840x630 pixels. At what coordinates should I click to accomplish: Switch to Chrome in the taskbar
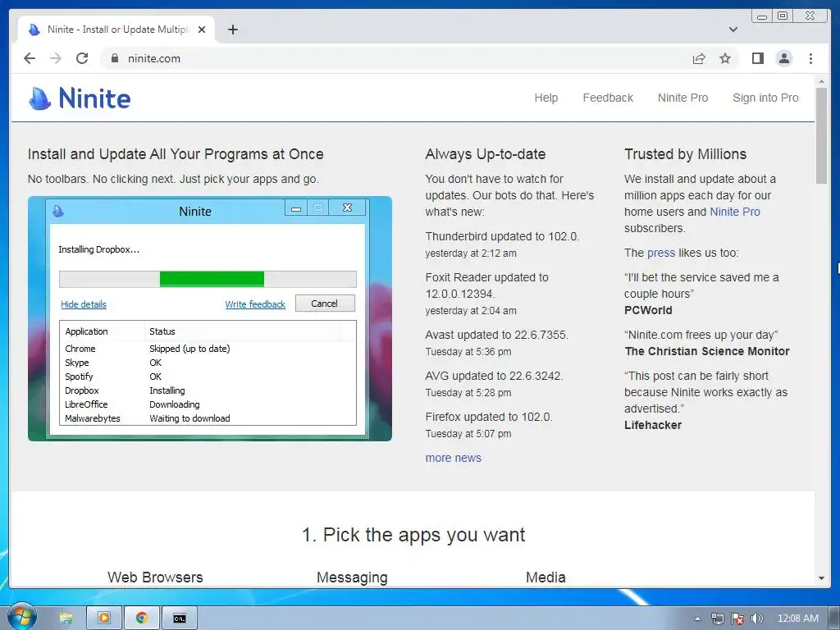coord(141,619)
